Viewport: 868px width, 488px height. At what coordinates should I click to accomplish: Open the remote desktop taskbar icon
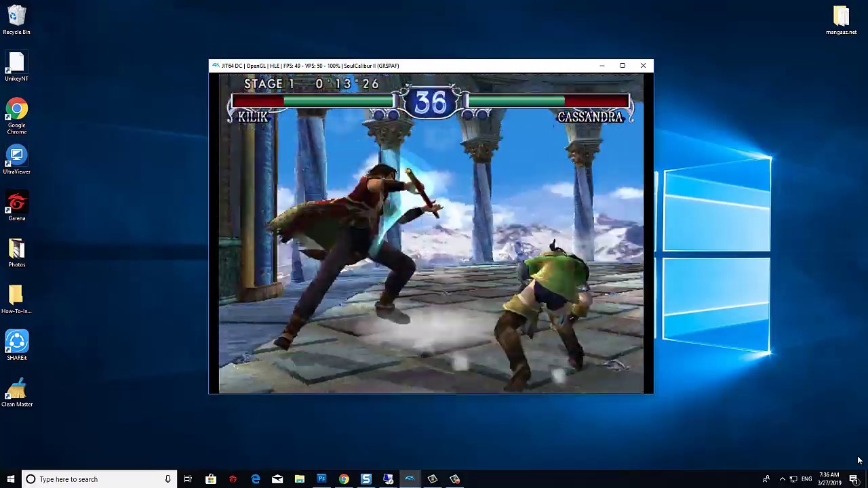pos(388,479)
